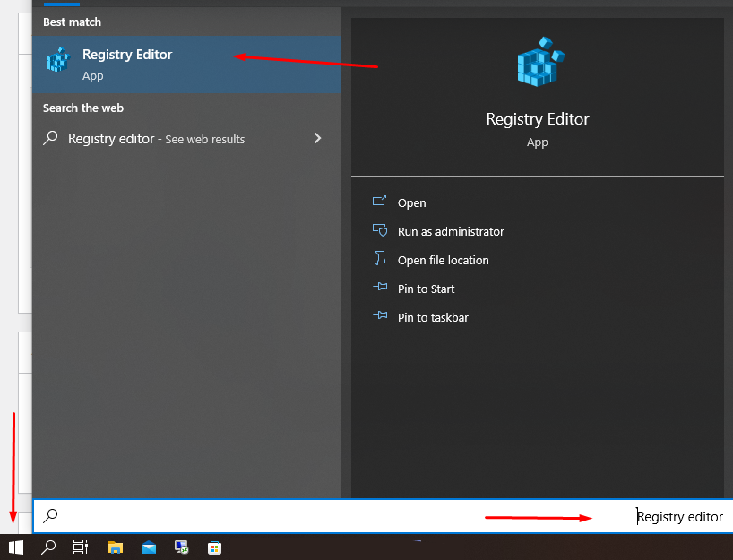Click the large Registry Editor preview icon
733x560 pixels.
(540, 62)
